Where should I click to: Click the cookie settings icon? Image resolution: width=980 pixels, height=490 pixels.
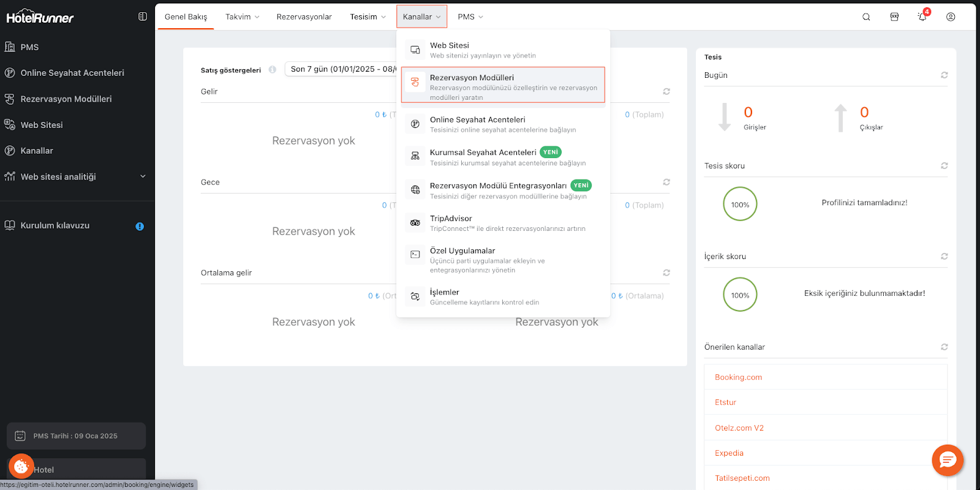click(21, 467)
